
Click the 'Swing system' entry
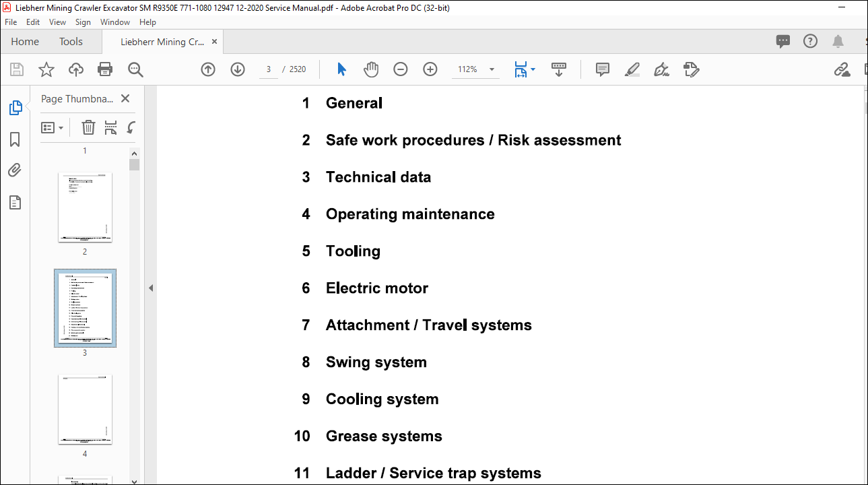376,362
